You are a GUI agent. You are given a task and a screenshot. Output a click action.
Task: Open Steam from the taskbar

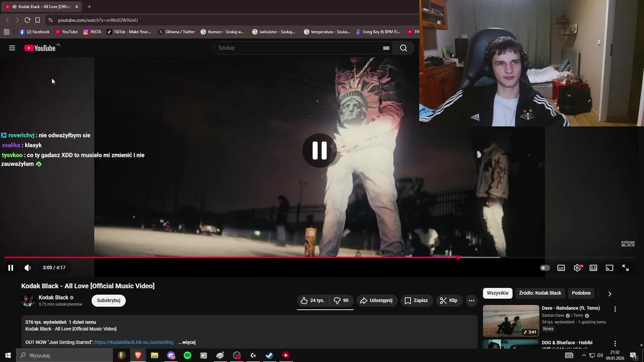point(269,355)
